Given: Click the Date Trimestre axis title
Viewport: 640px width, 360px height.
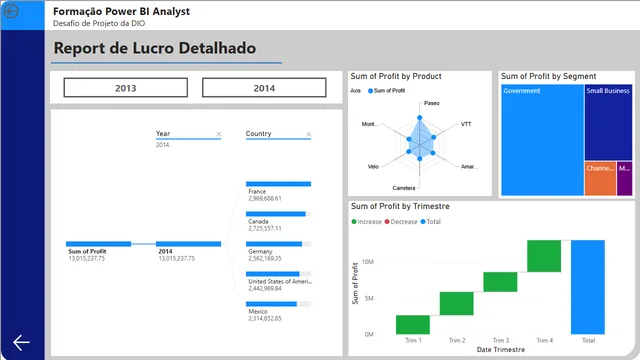Looking at the screenshot, I should pyautogui.click(x=501, y=349).
